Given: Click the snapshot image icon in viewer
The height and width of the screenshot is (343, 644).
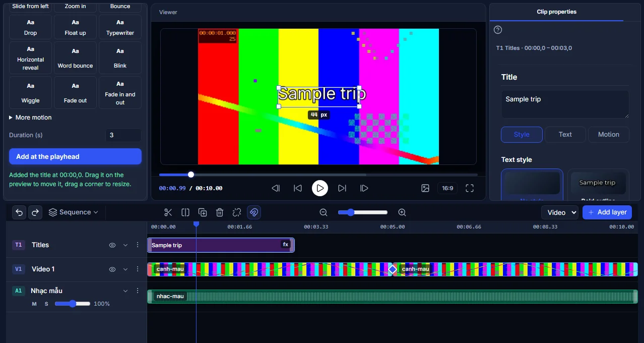Looking at the screenshot, I should pos(425,188).
